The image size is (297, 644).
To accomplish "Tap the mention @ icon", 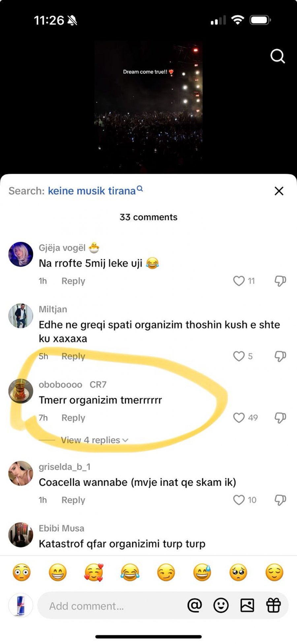I will point(194,606).
